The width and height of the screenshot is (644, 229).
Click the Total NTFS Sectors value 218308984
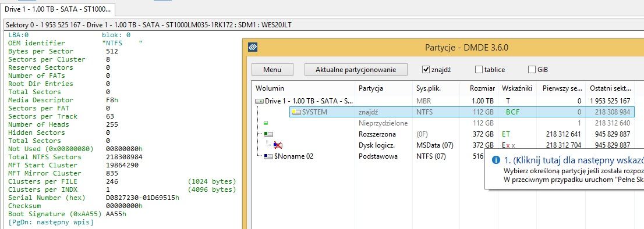pyautogui.click(x=124, y=157)
